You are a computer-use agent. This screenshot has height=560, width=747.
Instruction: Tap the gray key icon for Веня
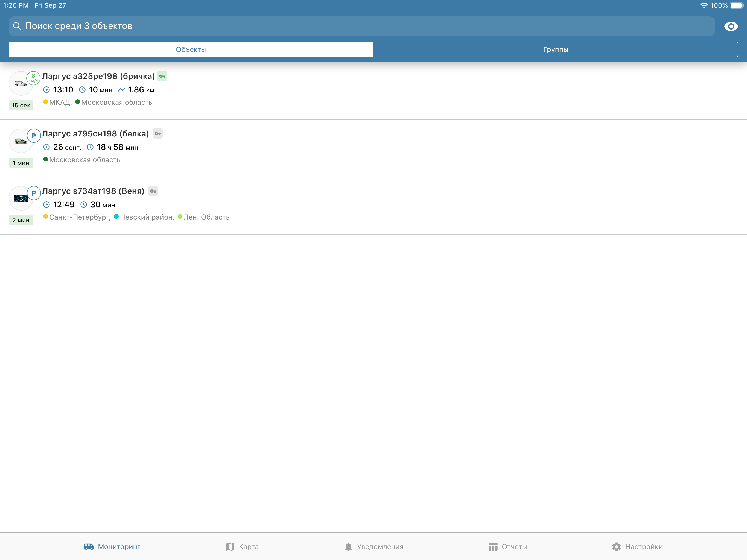(x=153, y=191)
